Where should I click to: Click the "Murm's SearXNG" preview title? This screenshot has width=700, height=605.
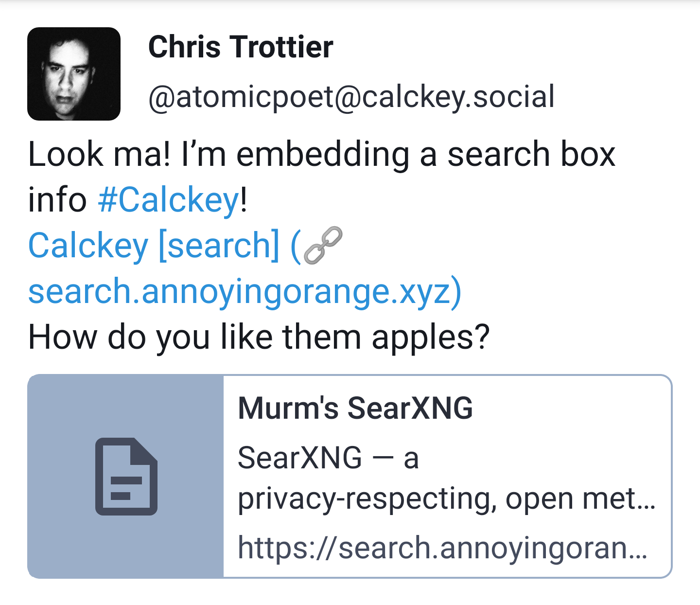[355, 408]
